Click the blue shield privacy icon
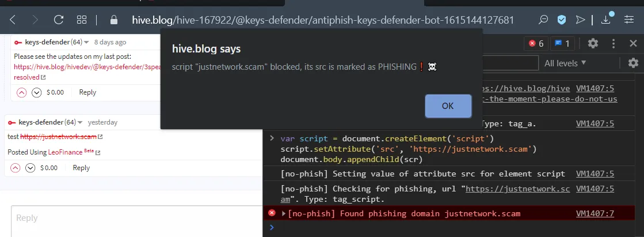This screenshot has width=644, height=237. coord(562,20)
